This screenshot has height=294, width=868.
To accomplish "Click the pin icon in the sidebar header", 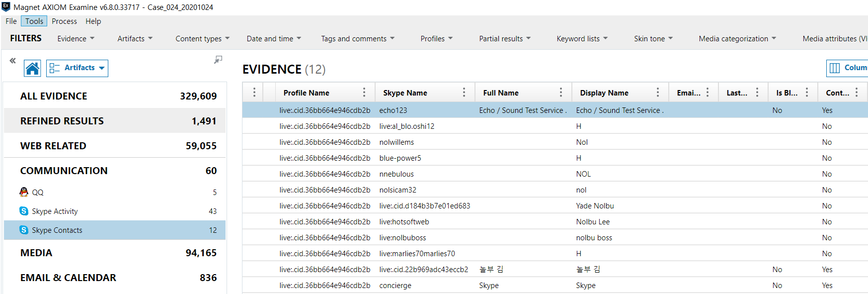I will 218,60.
